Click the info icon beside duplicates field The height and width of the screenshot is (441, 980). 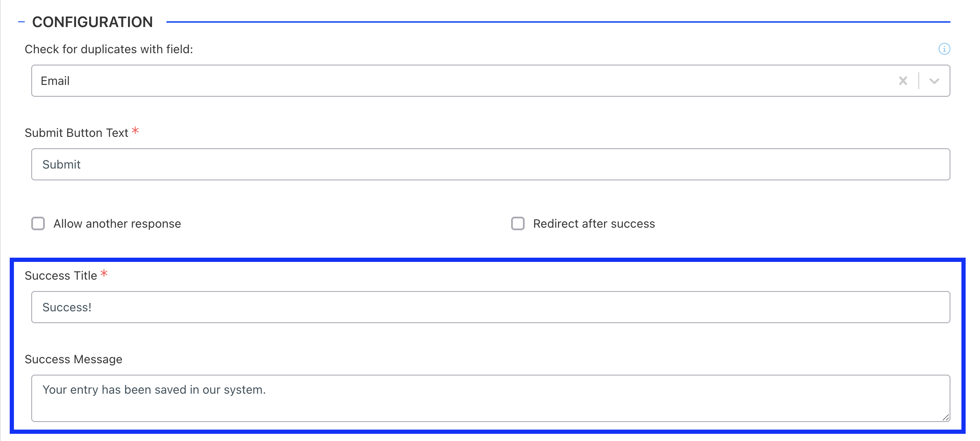[945, 49]
